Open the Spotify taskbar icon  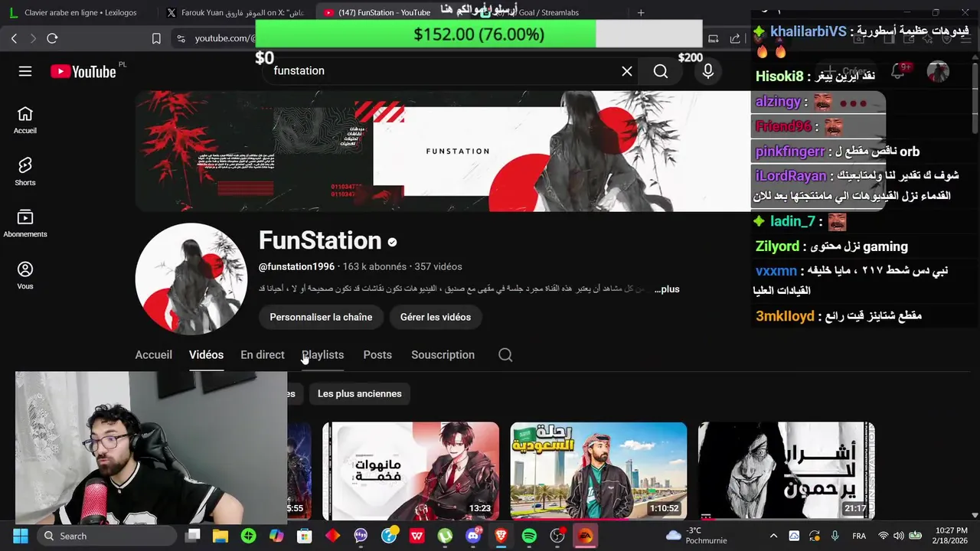529,536
